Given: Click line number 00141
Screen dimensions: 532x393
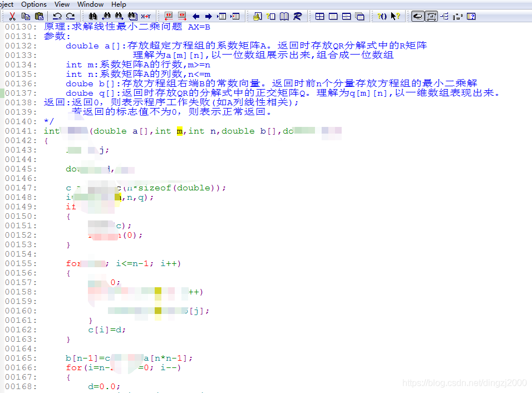Looking at the screenshot, I should click(21, 131).
